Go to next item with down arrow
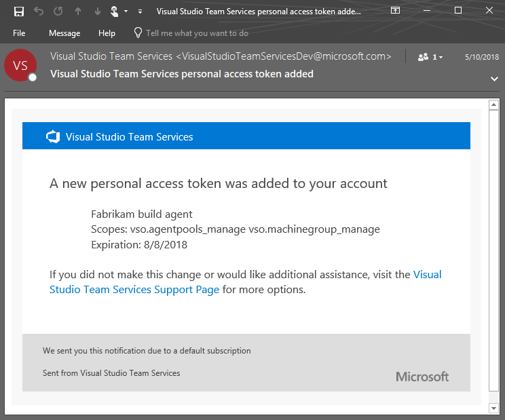This screenshot has height=420, width=505. tap(98, 11)
